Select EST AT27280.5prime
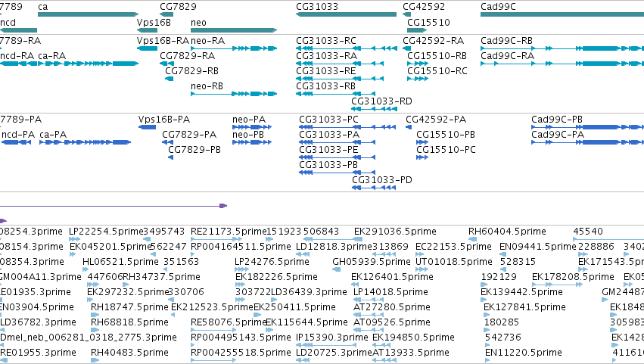Image resolution: width=644 pixels, height=364 pixels. [369, 315]
